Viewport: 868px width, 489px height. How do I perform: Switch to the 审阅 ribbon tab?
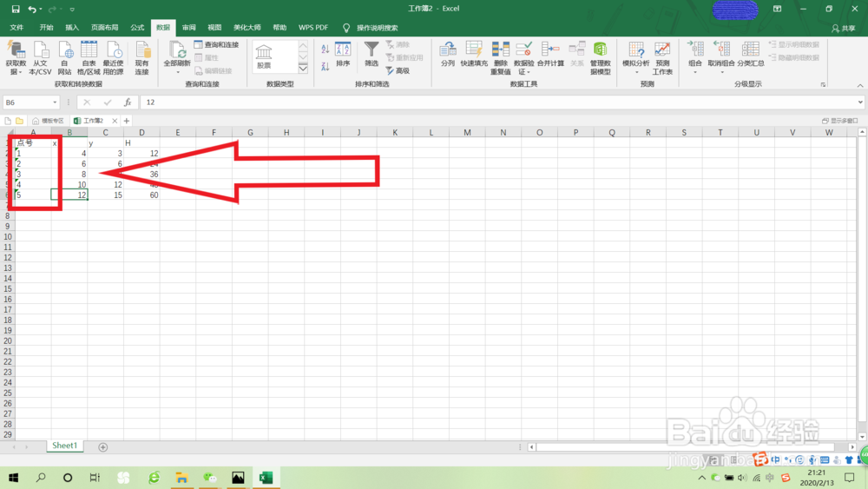188,27
